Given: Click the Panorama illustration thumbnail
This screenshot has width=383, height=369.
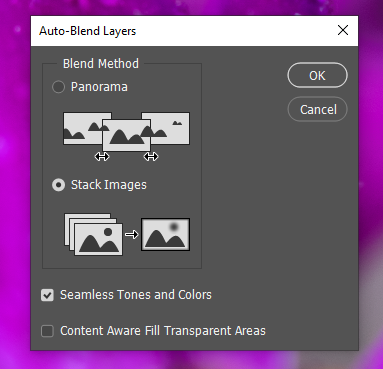Looking at the screenshot, I should tap(126, 136).
